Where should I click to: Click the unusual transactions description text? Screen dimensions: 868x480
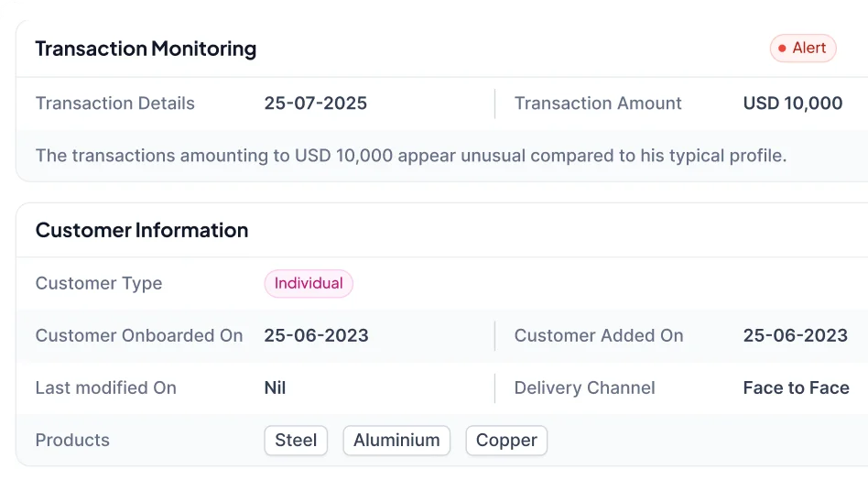410,156
